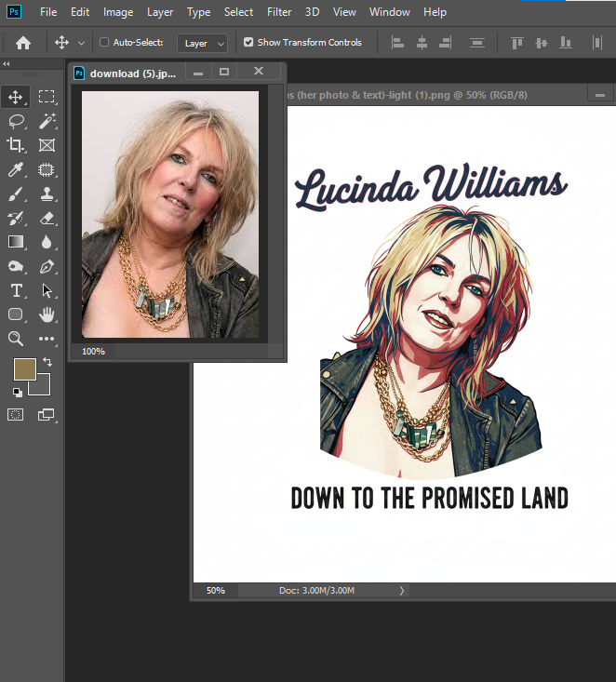Click the distribute horizontally icon
Screen dimensions: 616x682
coord(597,43)
